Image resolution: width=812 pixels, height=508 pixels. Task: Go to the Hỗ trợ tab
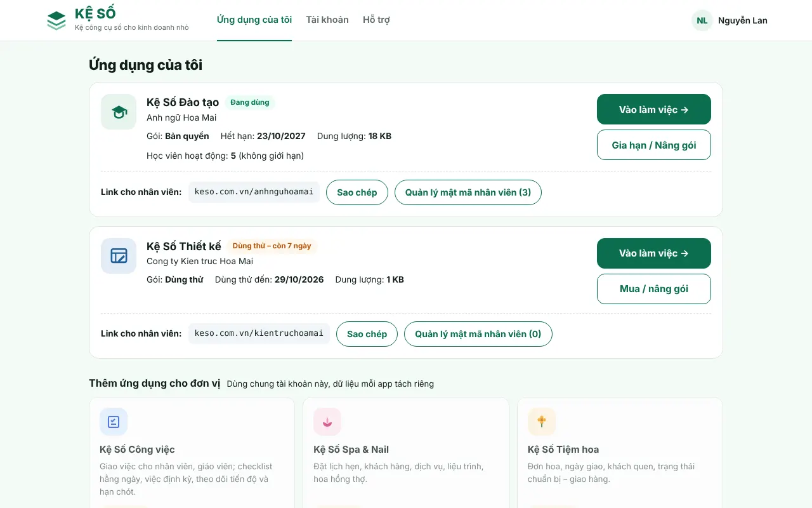tap(376, 20)
